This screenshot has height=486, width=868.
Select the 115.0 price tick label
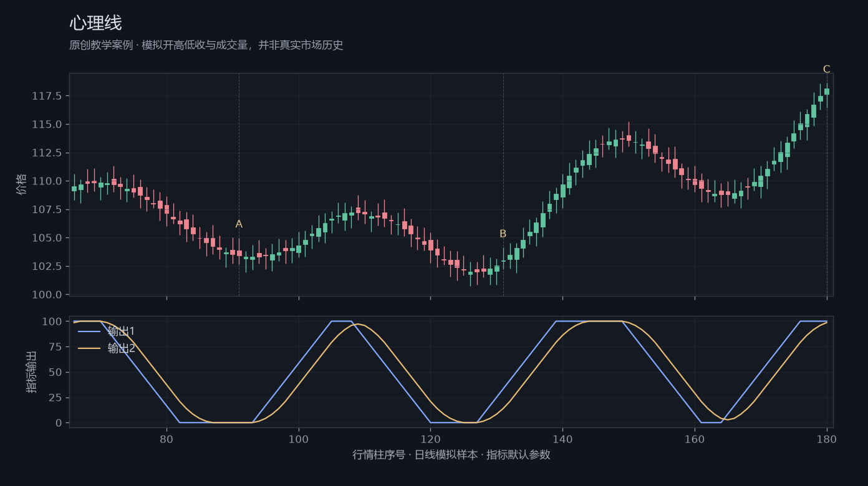point(47,125)
